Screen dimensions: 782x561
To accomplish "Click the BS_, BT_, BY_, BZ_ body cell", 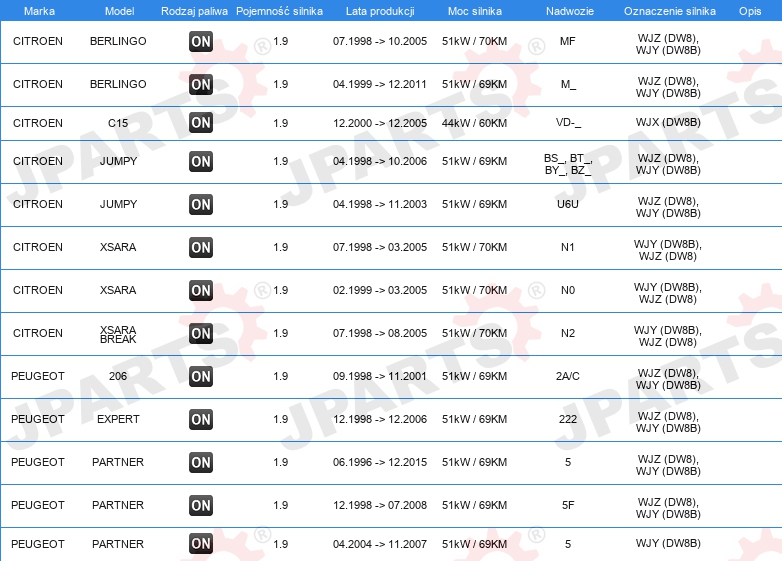I will click(568, 165).
